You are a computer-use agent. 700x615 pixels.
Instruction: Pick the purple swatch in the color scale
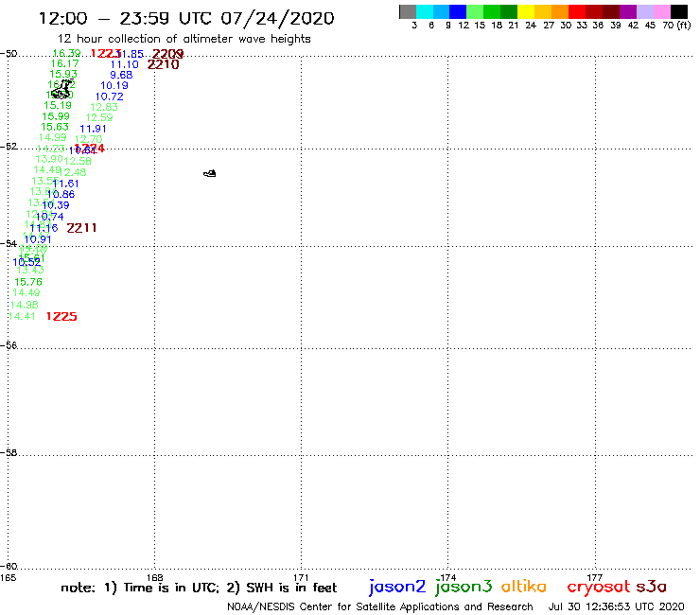click(628, 11)
